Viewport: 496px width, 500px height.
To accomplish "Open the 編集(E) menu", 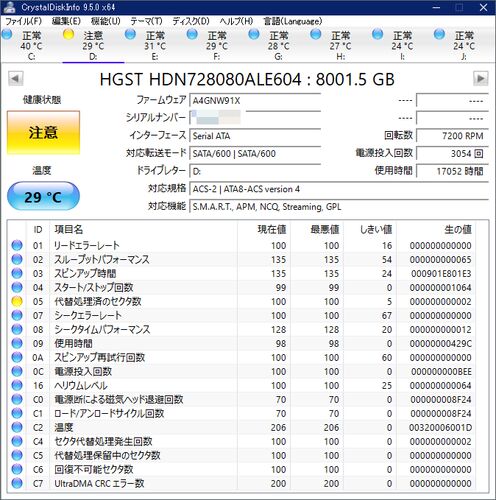I will point(66,21).
